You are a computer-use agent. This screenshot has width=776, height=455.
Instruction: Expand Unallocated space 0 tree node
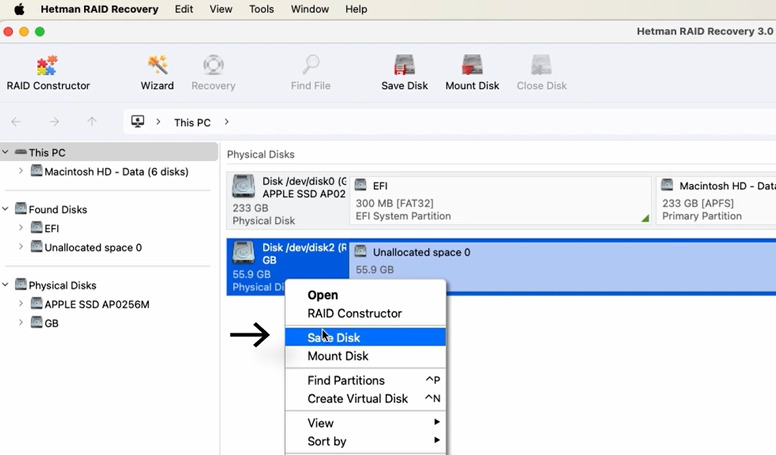click(21, 247)
